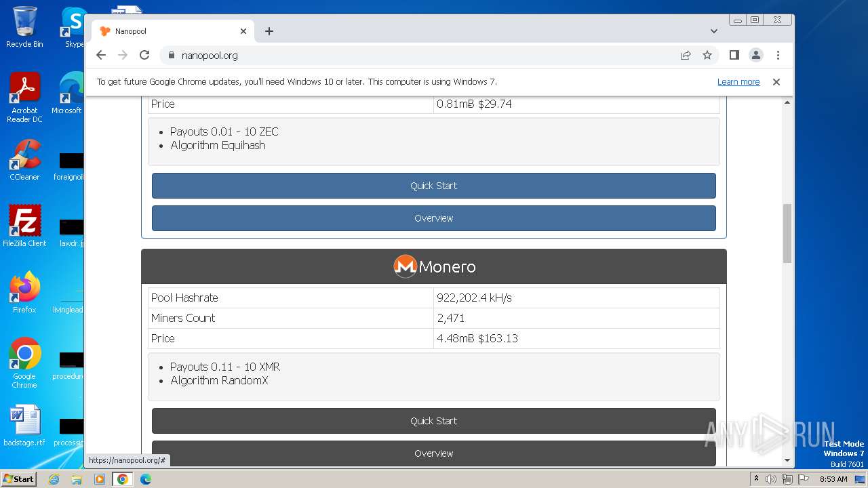Switch to Chrome in the taskbar
The height and width of the screenshot is (488, 868).
[x=123, y=479]
